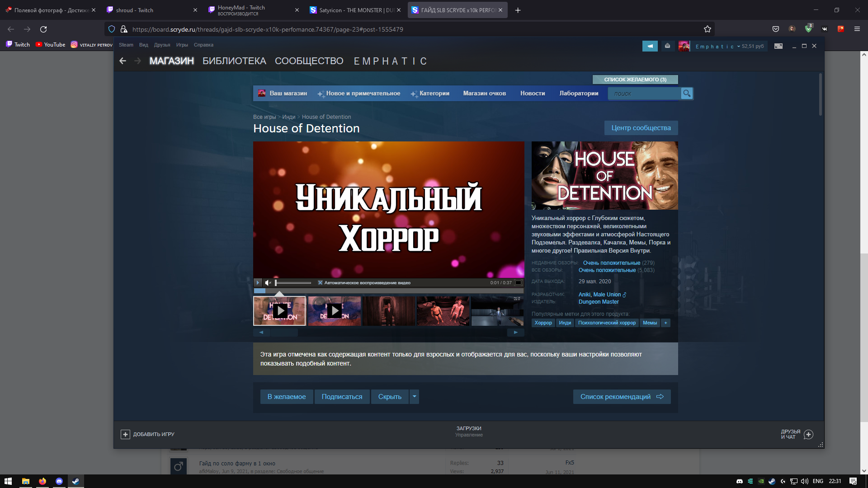Open the Друзья menu

pos(162,45)
